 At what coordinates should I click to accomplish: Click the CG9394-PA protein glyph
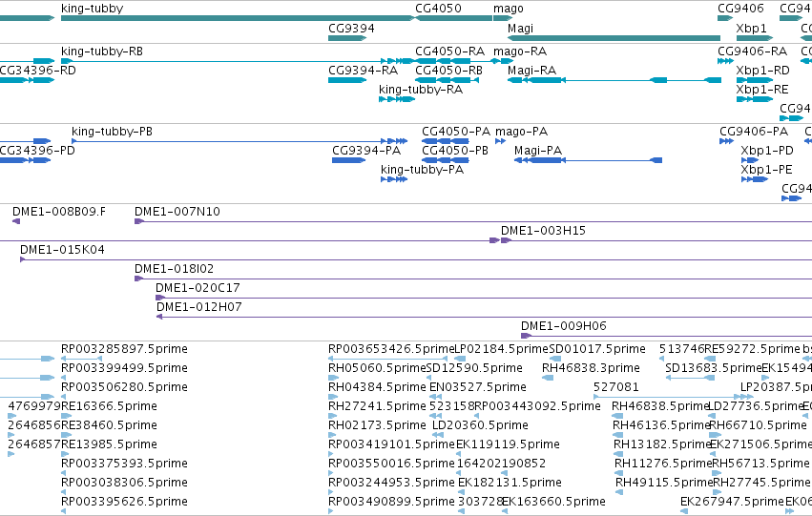tap(349, 160)
